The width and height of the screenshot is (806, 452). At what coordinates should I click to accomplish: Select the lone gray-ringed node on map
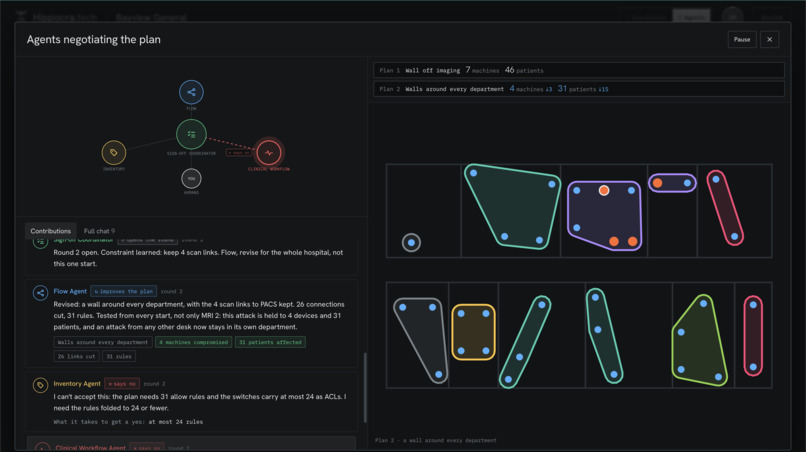[x=411, y=242]
